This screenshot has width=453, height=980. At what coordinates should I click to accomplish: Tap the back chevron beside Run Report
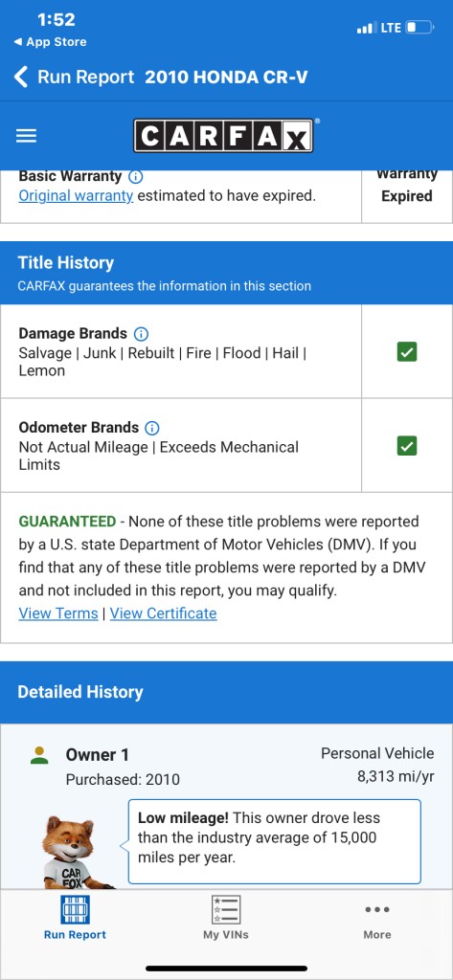point(21,77)
